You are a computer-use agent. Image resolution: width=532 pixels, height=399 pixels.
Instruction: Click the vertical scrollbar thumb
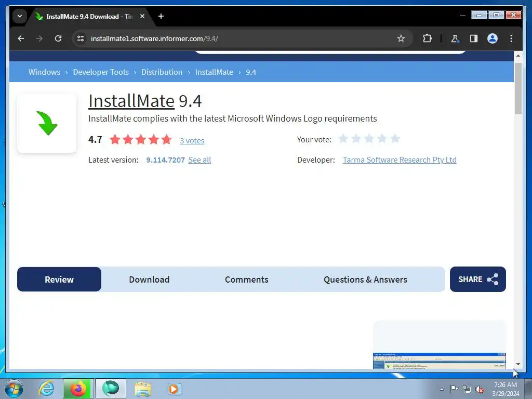tap(518, 88)
